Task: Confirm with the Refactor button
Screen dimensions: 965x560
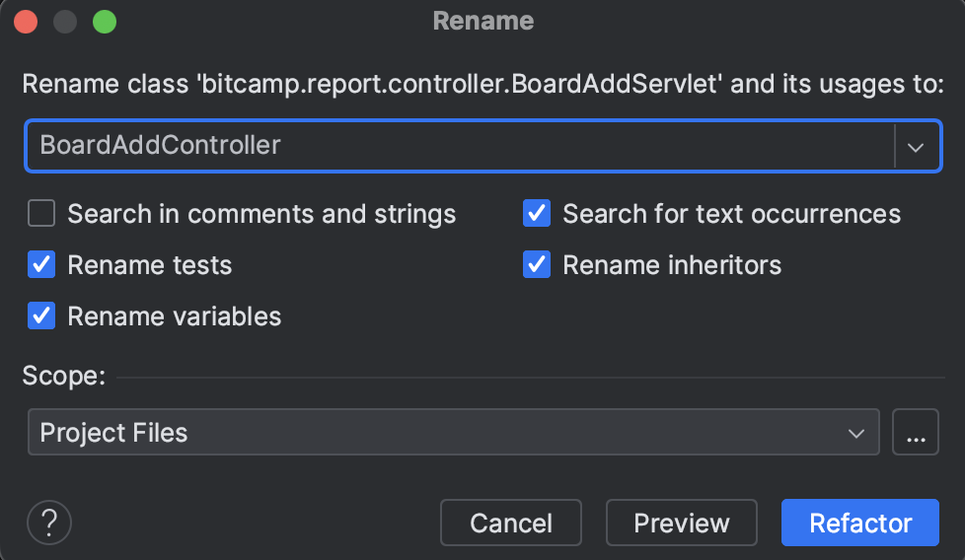Action: point(860,523)
